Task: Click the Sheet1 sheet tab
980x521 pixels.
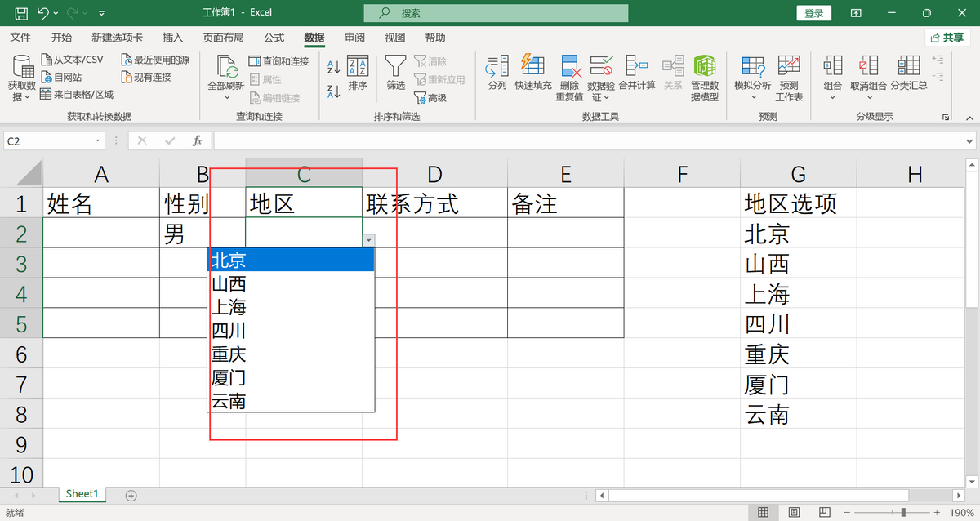Action: 82,494
